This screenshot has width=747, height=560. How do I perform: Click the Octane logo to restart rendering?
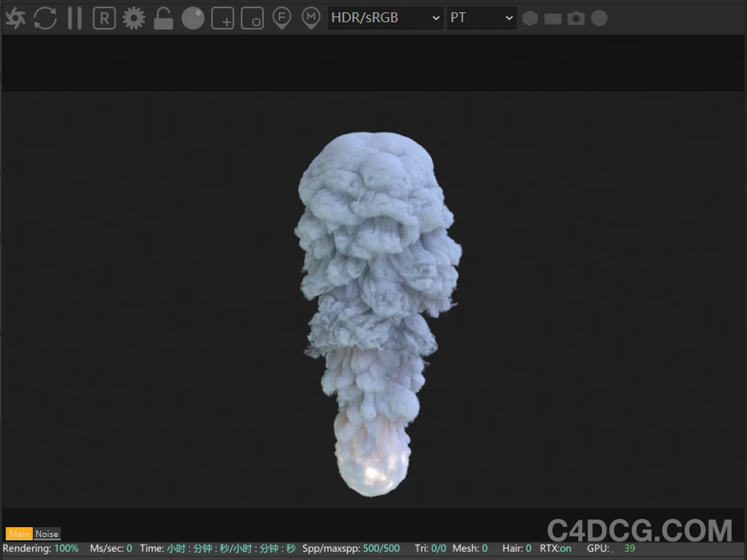[15, 18]
